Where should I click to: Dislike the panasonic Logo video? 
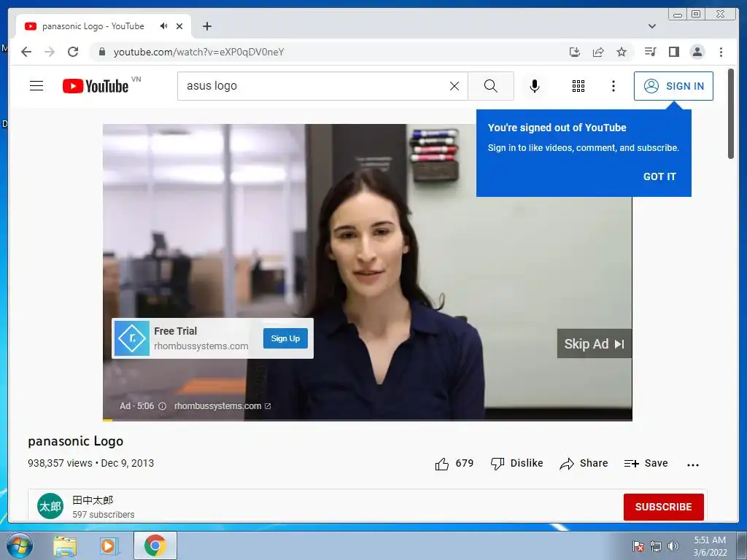[x=517, y=463]
